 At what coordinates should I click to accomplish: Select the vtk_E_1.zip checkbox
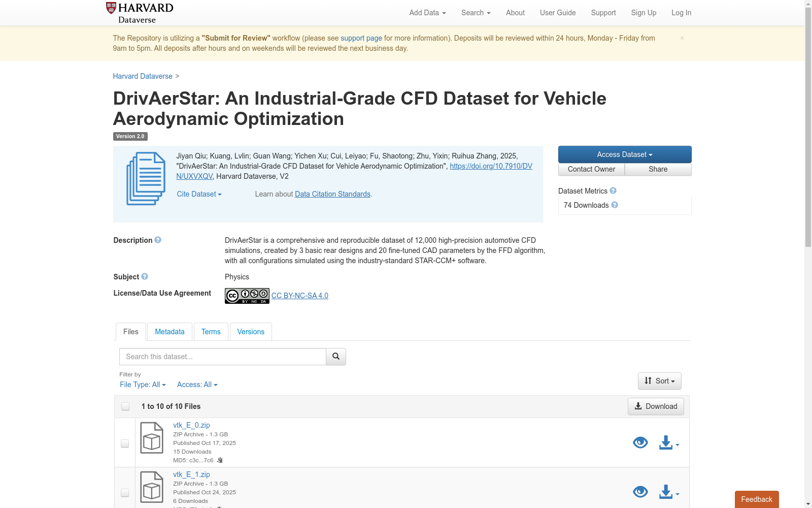125,493
